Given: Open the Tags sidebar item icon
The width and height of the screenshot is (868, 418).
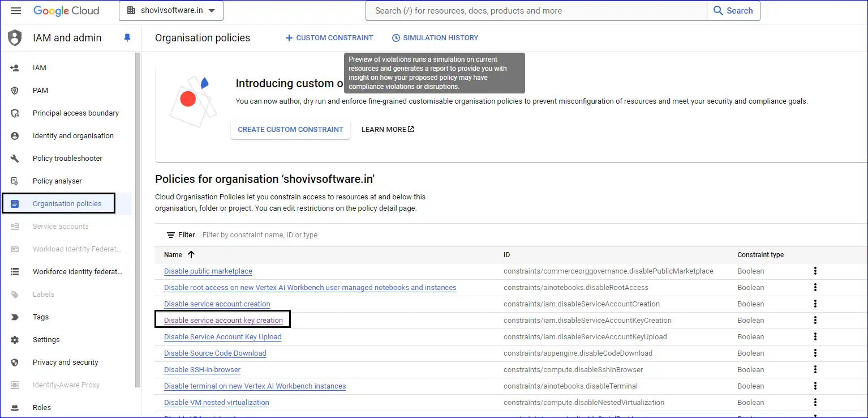Looking at the screenshot, I should pyautogui.click(x=15, y=317).
